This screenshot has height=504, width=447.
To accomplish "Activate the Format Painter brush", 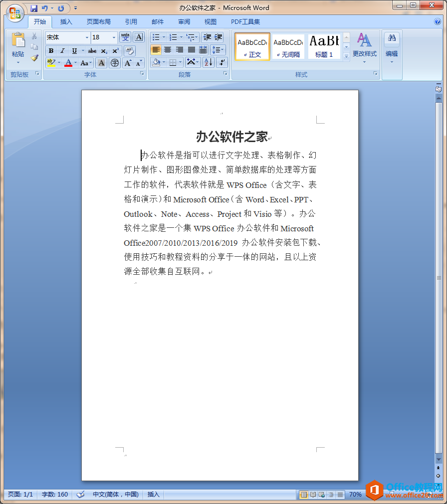I will pyautogui.click(x=34, y=58).
